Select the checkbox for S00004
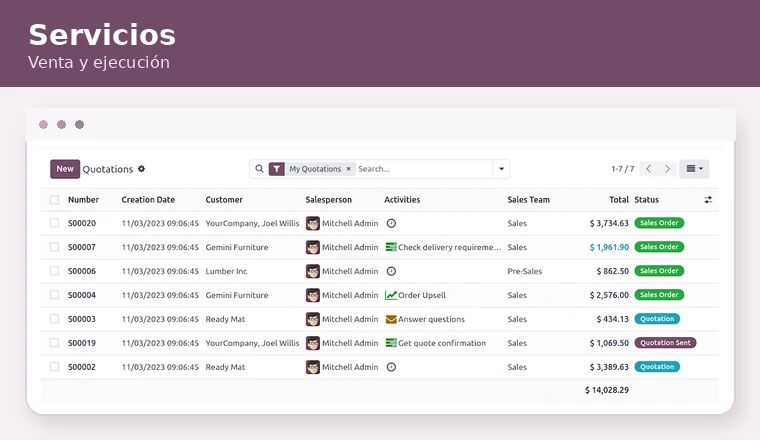Viewport: 760px width, 440px height. (x=54, y=295)
